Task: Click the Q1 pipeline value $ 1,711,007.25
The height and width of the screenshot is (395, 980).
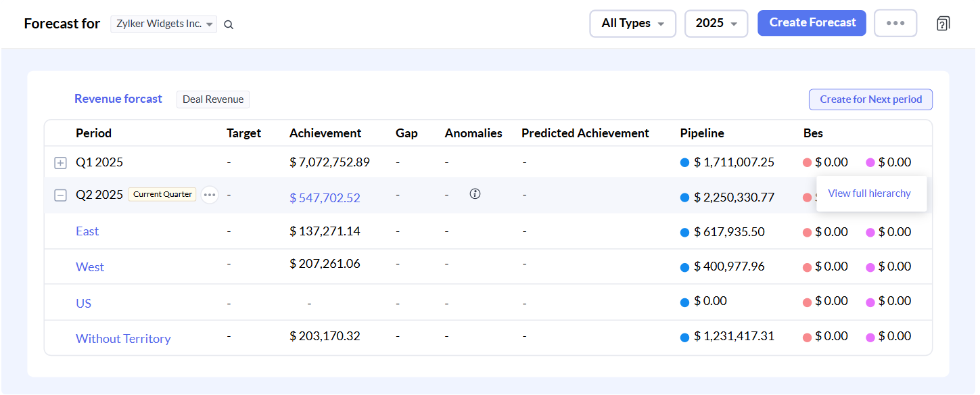Action: point(734,162)
